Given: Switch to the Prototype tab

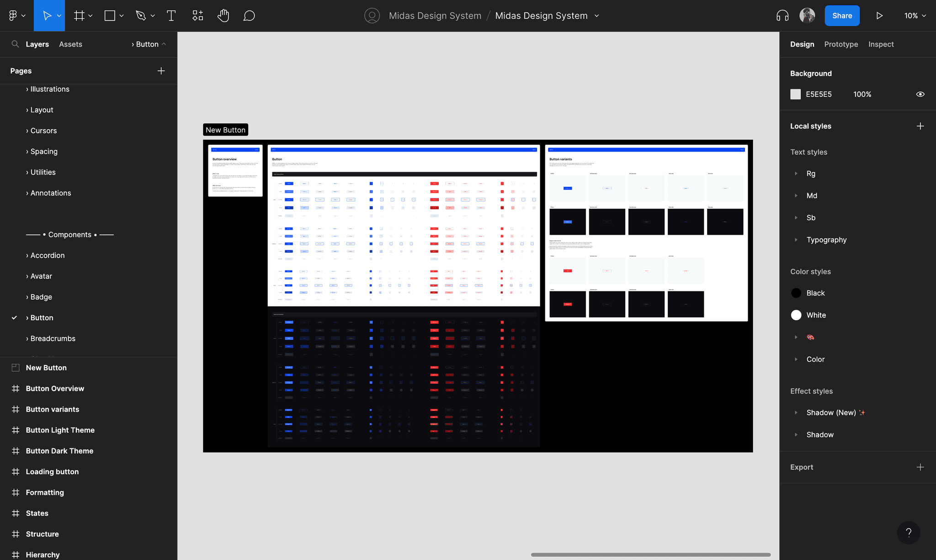Looking at the screenshot, I should 841,44.
